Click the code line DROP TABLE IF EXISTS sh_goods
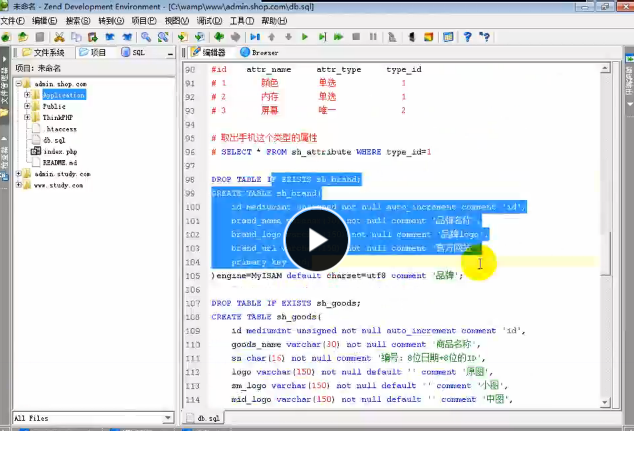The image size is (634, 454). [285, 303]
